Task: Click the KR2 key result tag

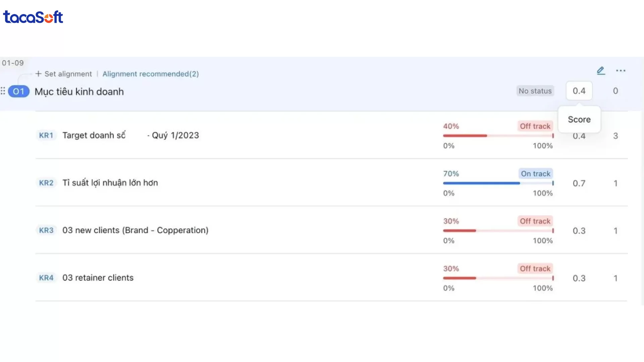Action: point(46,183)
